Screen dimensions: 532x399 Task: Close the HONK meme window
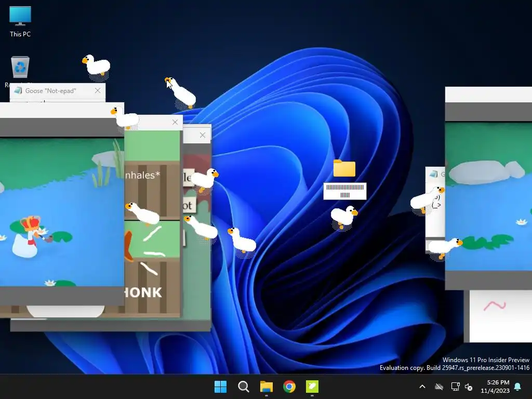pos(175,122)
